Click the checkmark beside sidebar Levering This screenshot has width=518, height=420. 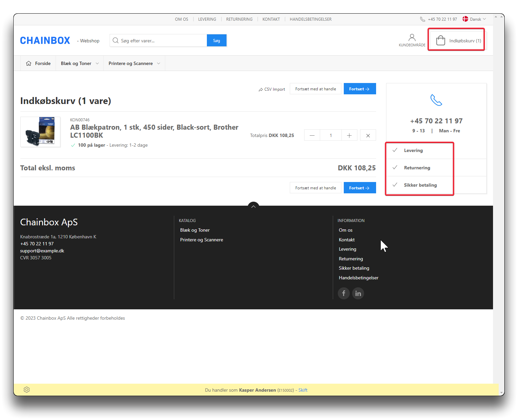(395, 150)
